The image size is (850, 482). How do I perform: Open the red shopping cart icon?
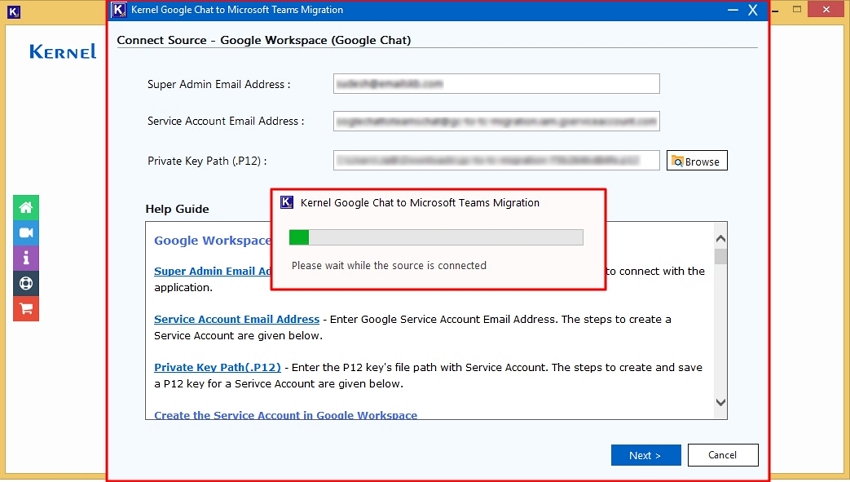[x=26, y=309]
